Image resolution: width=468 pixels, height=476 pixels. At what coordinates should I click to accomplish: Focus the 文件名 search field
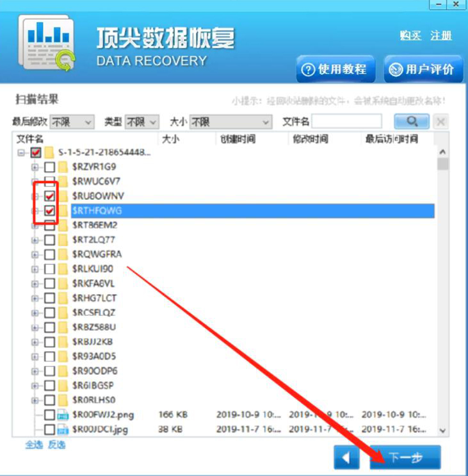(x=346, y=122)
